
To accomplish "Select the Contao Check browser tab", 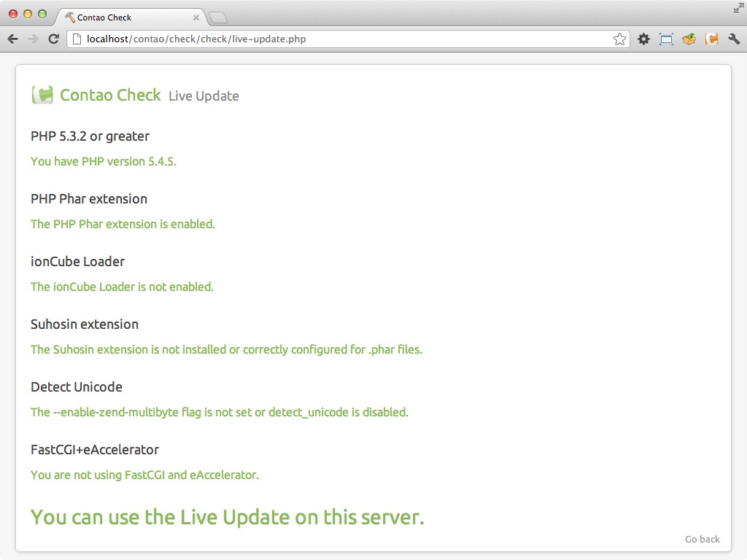I will click(x=131, y=17).
